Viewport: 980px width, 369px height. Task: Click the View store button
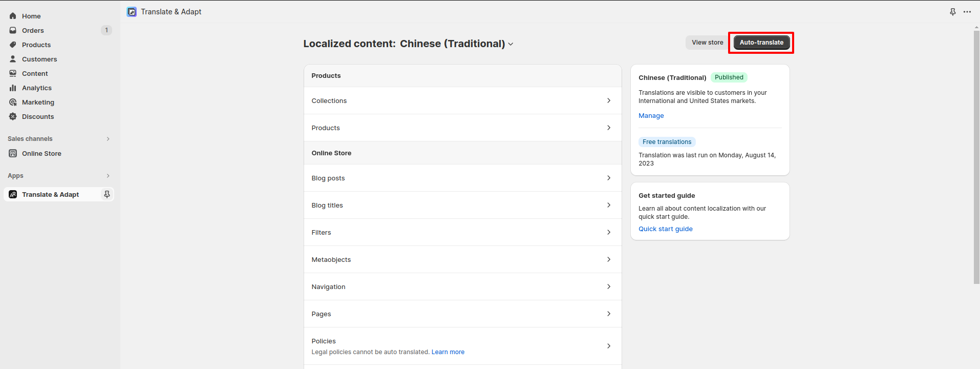point(708,43)
